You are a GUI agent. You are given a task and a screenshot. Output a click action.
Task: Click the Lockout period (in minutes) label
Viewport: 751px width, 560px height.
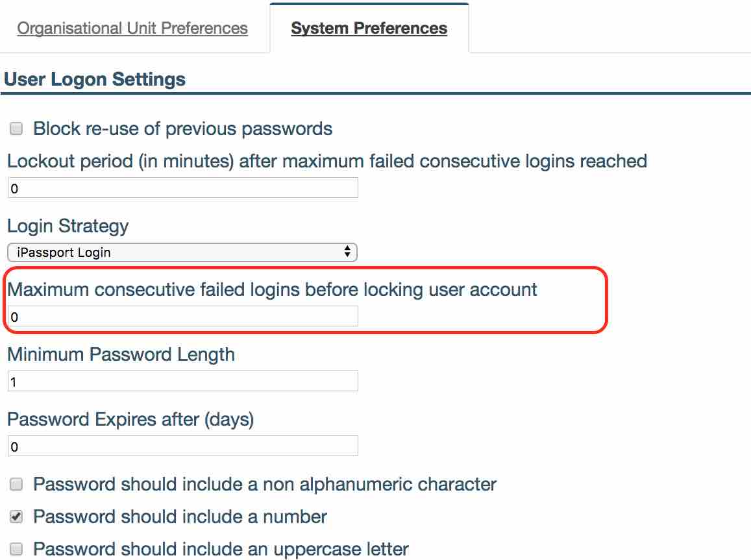[327, 160]
